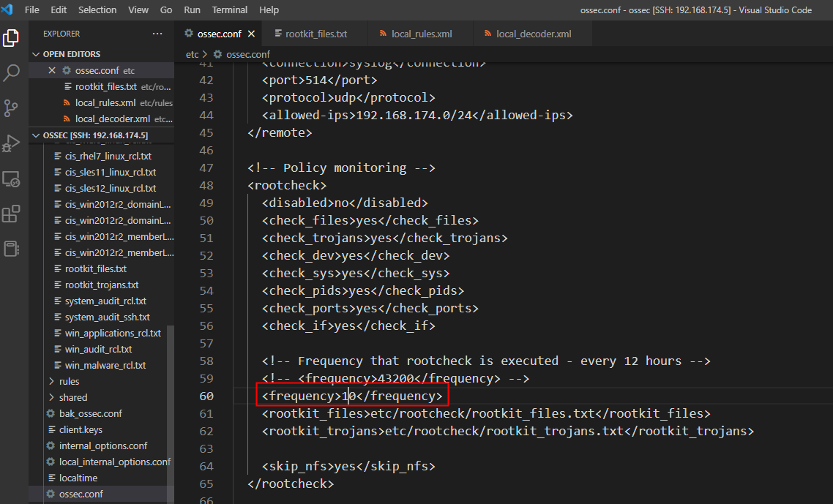This screenshot has height=504, width=833.
Task: Open cis_sles11_linux_rcl.txt file
Action: pyautogui.click(x=111, y=172)
